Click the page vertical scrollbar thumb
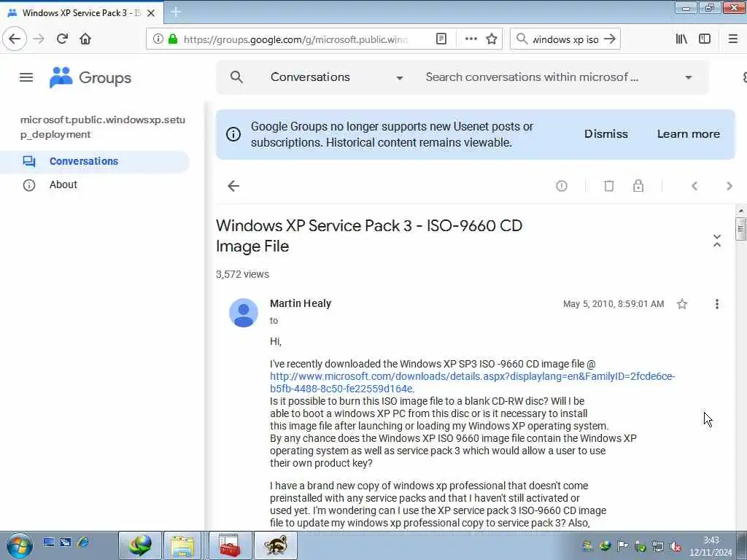 pyautogui.click(x=740, y=228)
